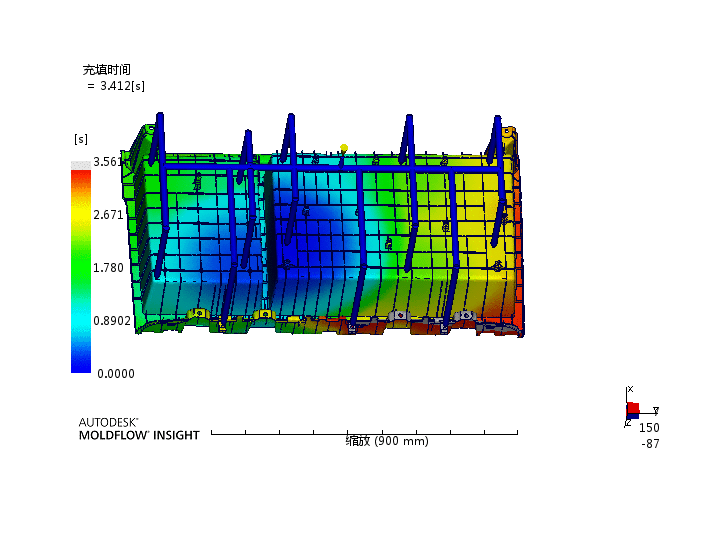This screenshot has width=720, height=540.
Task: Click the yellow injection point marker
Action: pos(343,147)
